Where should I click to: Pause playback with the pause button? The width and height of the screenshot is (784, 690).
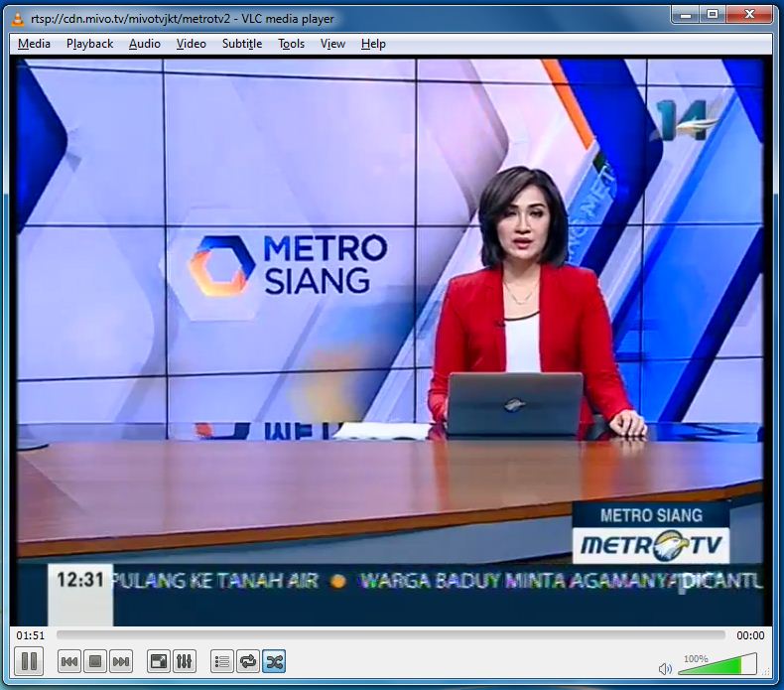[x=29, y=661]
